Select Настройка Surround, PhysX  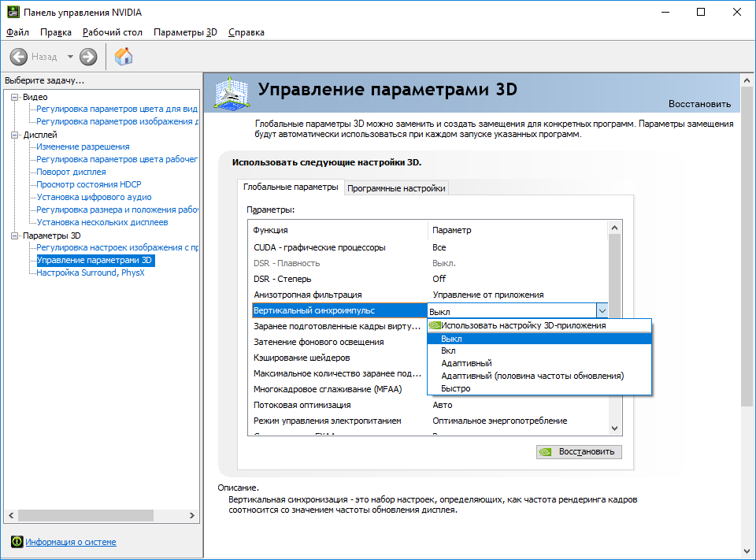[x=91, y=273]
